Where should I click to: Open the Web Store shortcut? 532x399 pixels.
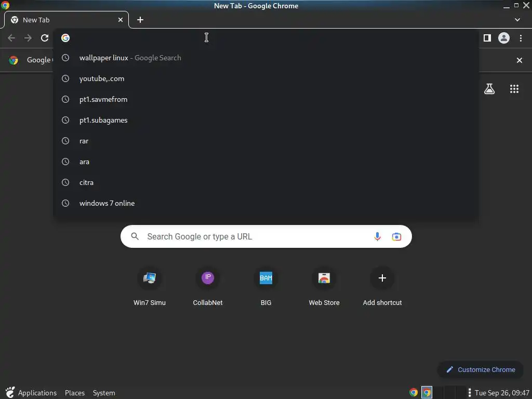(x=324, y=287)
